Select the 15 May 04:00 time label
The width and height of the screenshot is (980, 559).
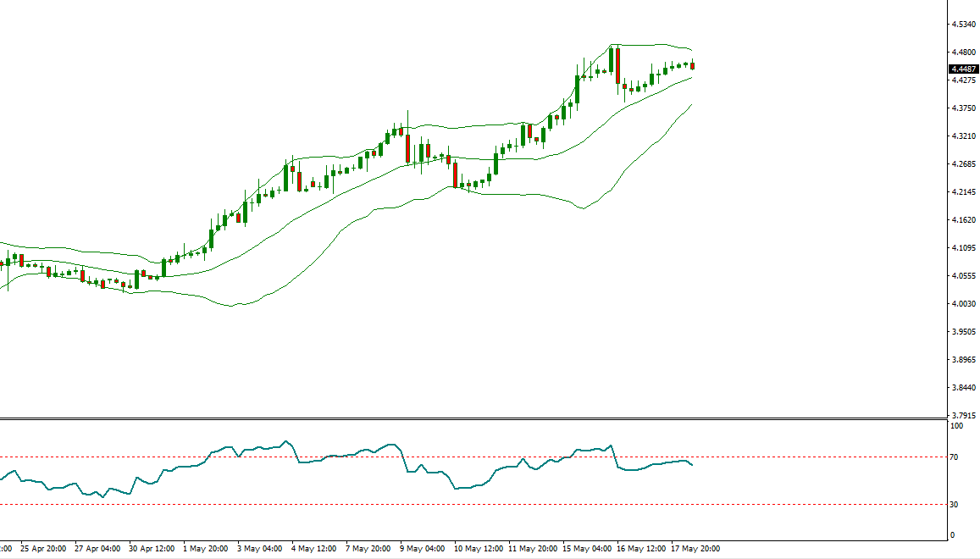point(585,548)
